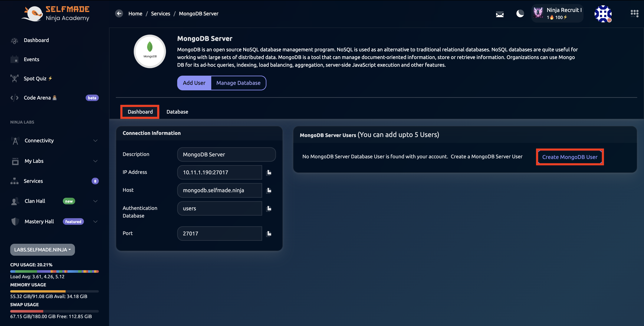Click the Mastery Hall shield icon
The width and height of the screenshot is (644, 326).
click(15, 222)
